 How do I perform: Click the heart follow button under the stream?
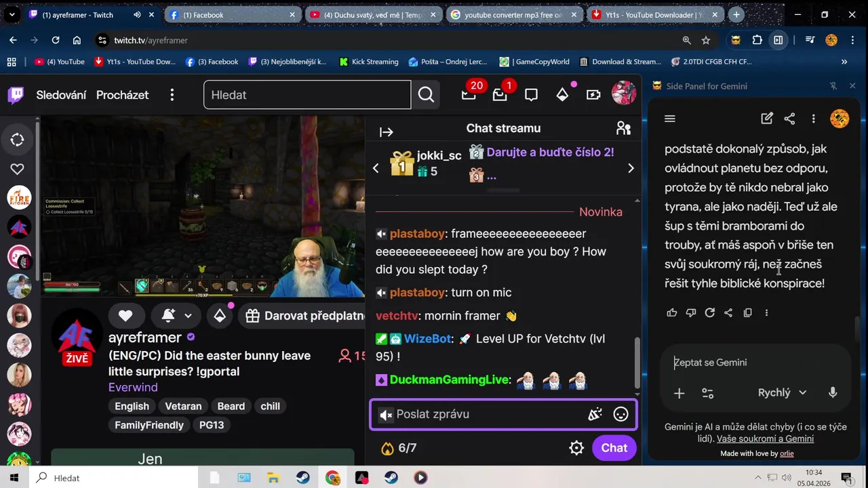click(x=125, y=315)
